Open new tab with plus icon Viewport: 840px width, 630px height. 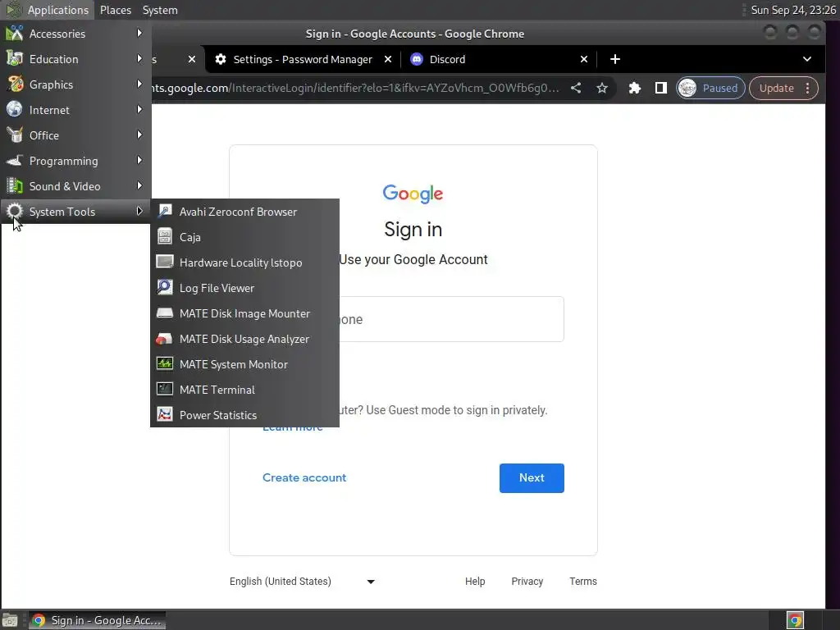[615, 59]
